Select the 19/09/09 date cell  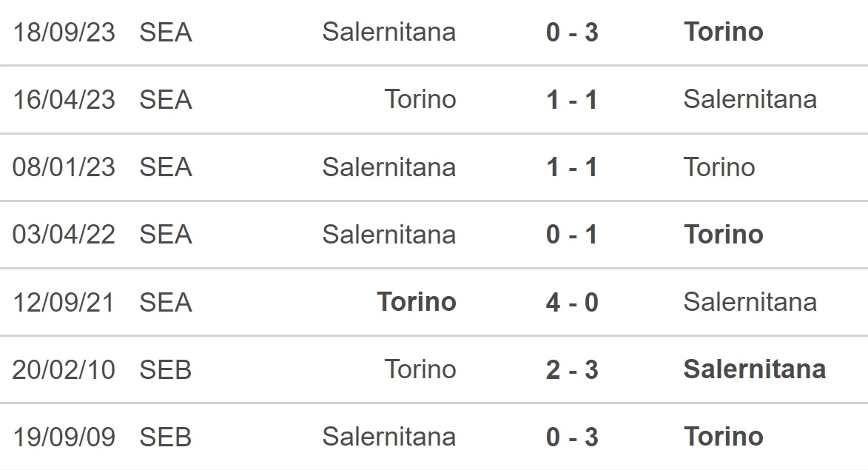64,437
